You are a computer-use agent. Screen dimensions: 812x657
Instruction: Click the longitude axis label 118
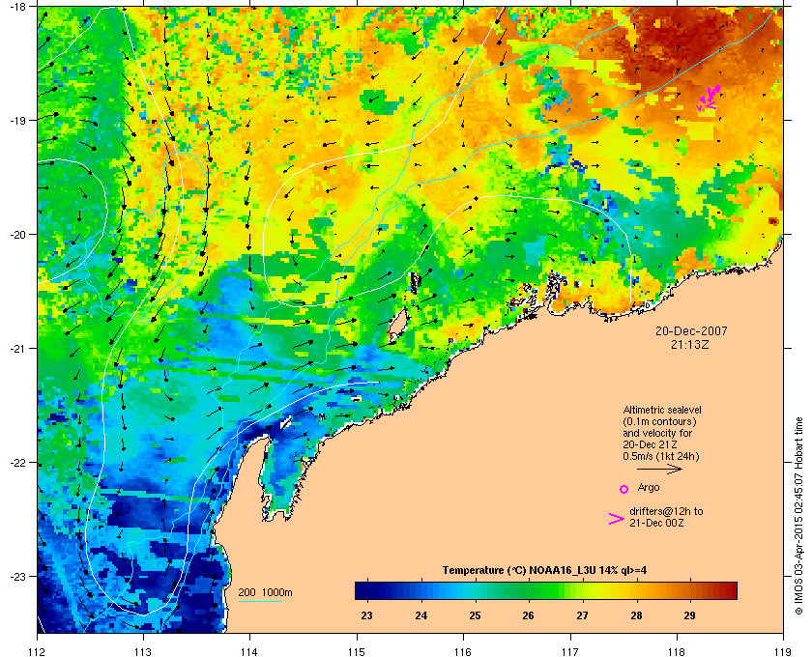pos(677,651)
